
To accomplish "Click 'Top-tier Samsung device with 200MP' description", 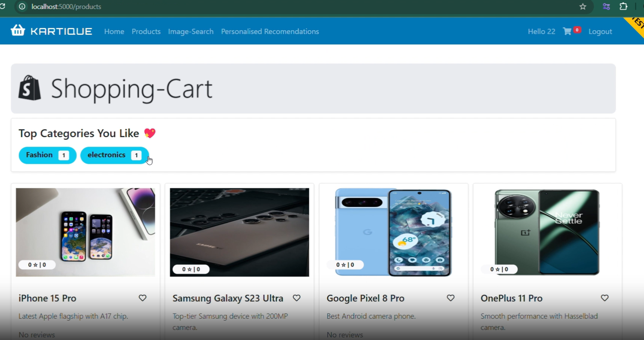I will [x=230, y=316].
